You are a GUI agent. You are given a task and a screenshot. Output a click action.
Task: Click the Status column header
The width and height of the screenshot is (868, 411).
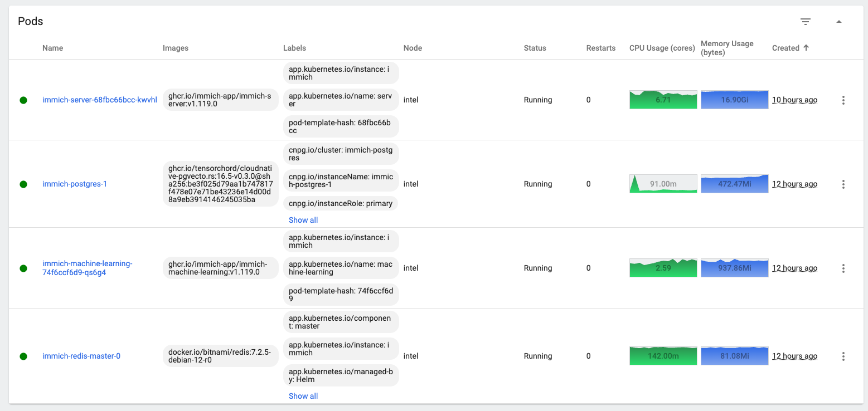(535, 48)
